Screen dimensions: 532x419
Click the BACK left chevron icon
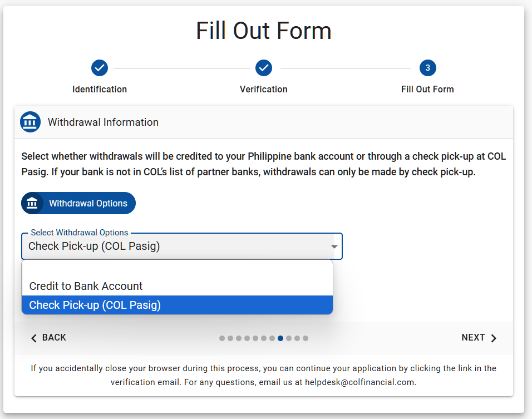coord(34,338)
